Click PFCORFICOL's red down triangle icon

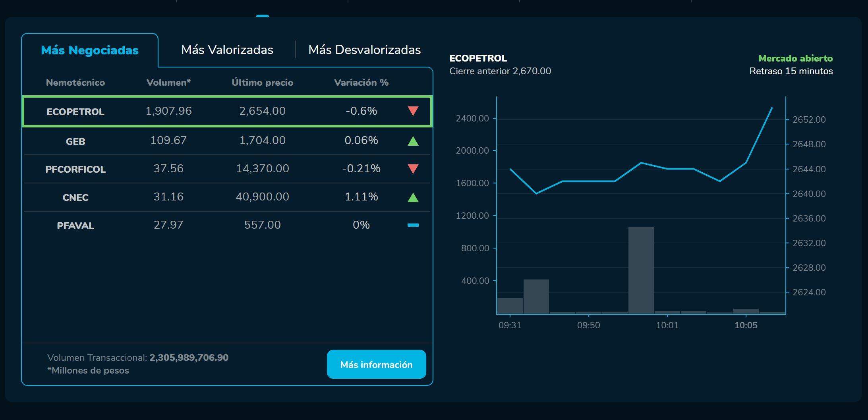(413, 169)
